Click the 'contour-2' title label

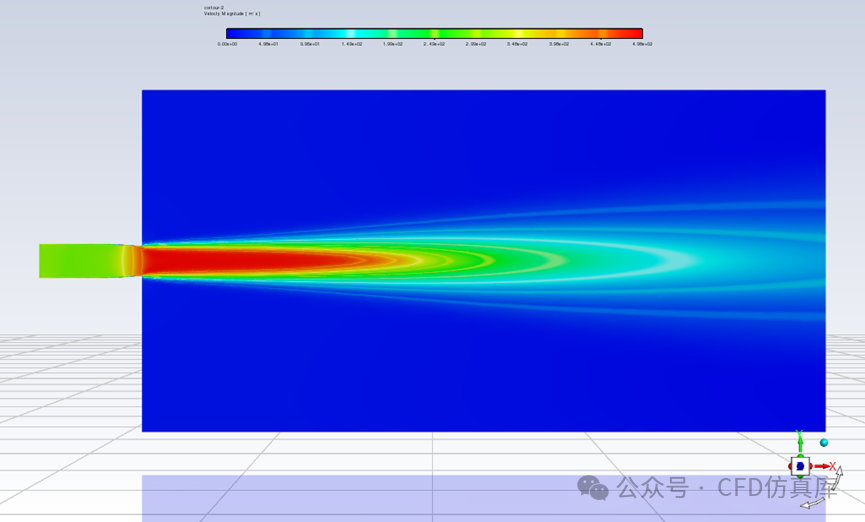(213, 8)
